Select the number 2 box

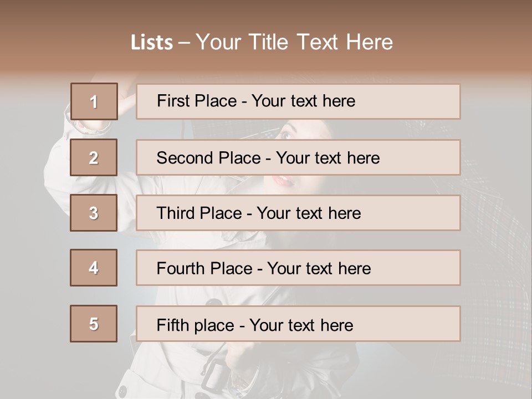(x=94, y=157)
